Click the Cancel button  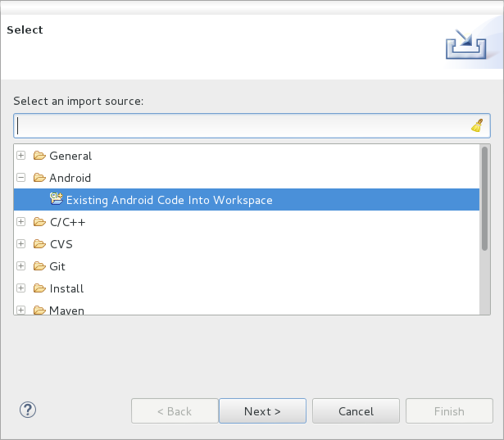(356, 411)
